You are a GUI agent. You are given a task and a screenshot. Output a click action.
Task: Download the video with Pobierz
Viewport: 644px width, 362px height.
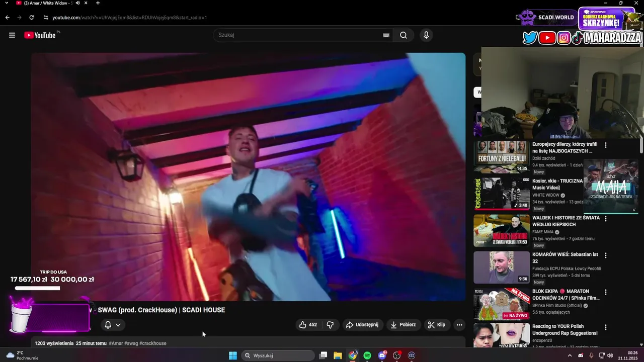404,325
